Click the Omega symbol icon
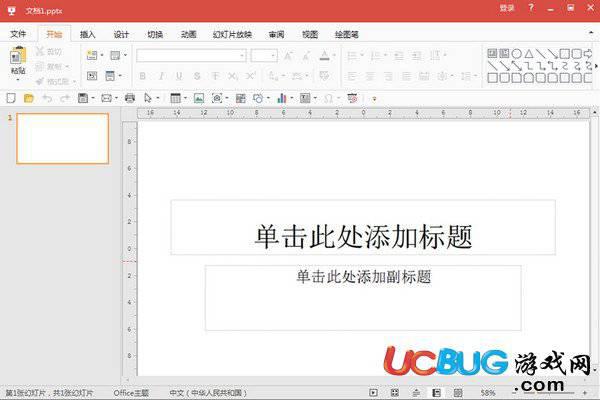Screen dimensions: 600x400 328,99
